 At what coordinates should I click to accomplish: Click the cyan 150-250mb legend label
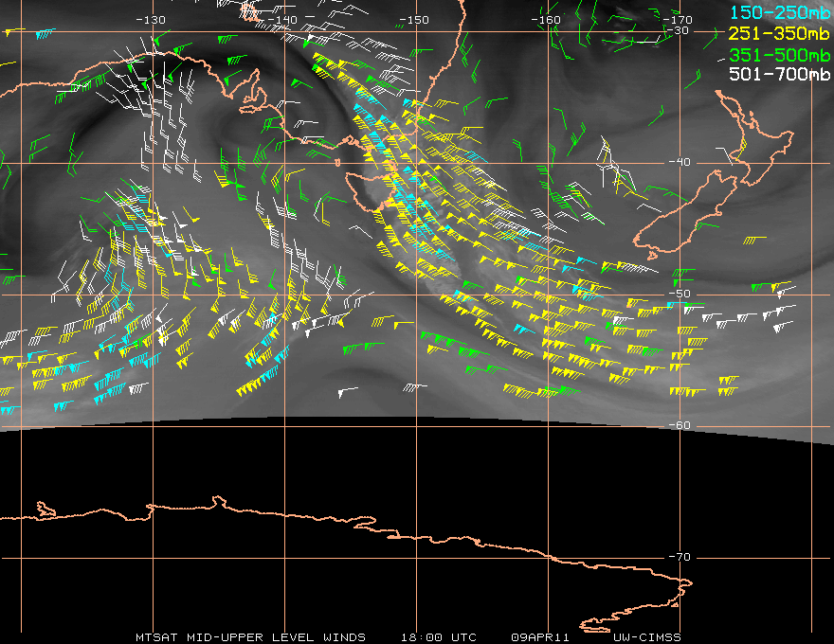779,12
